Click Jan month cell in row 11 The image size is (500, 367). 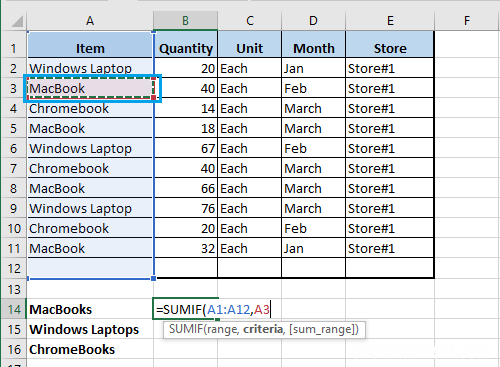pos(314,248)
